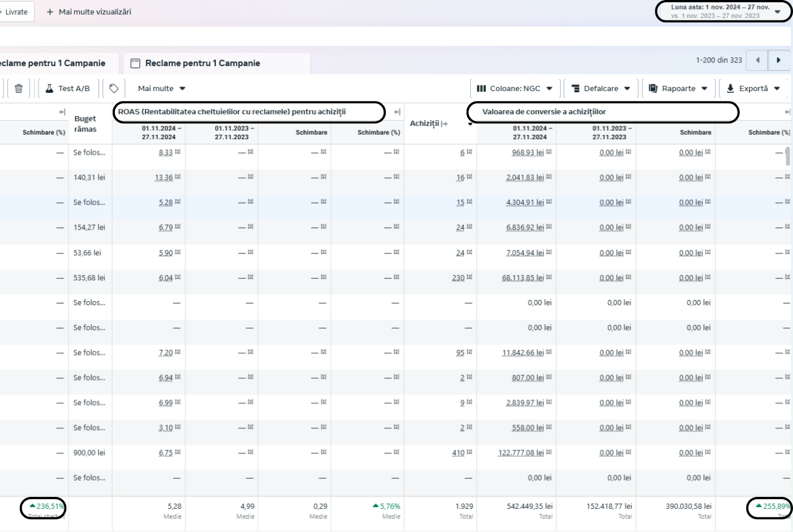Click the 1-200 din 323 pagination text
Image resolution: width=793 pixels, height=532 pixels.
[719, 60]
